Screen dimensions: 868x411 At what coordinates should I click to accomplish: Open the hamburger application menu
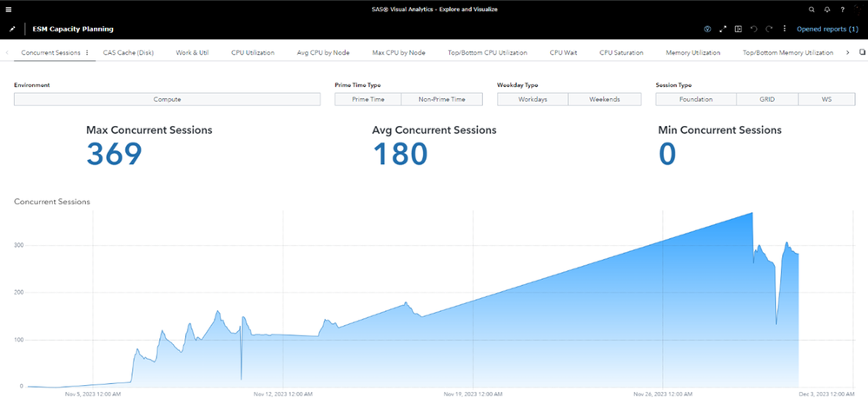[9, 10]
